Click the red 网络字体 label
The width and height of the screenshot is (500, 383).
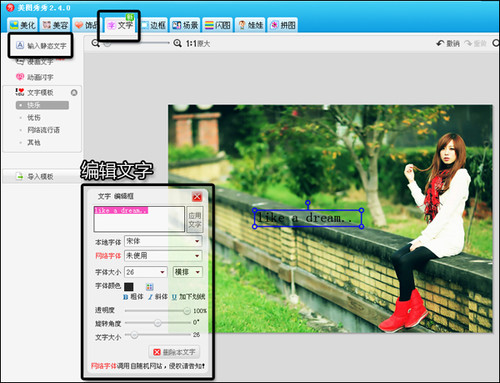coord(108,256)
